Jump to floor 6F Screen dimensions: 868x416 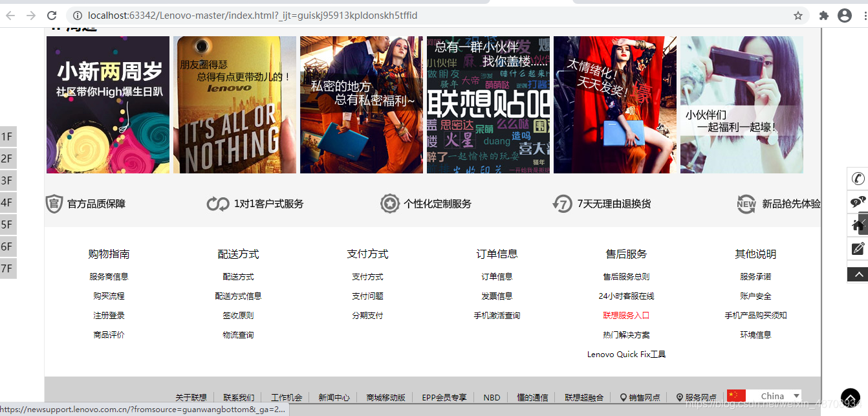click(8, 246)
